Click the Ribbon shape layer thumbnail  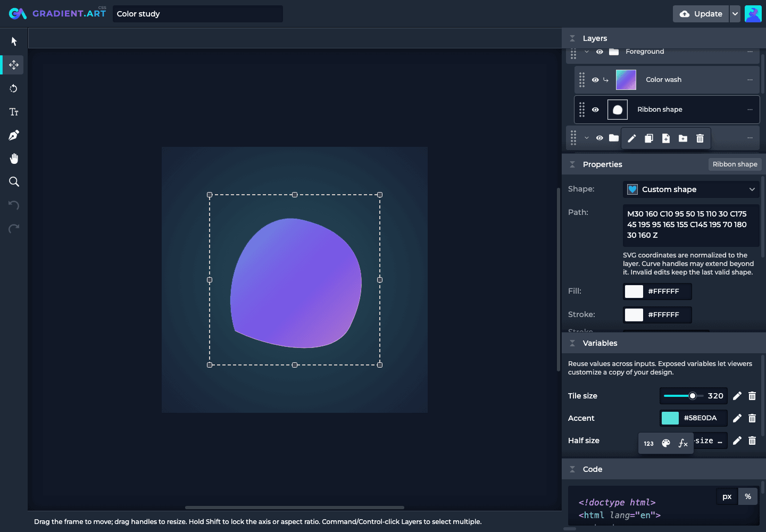(x=618, y=110)
